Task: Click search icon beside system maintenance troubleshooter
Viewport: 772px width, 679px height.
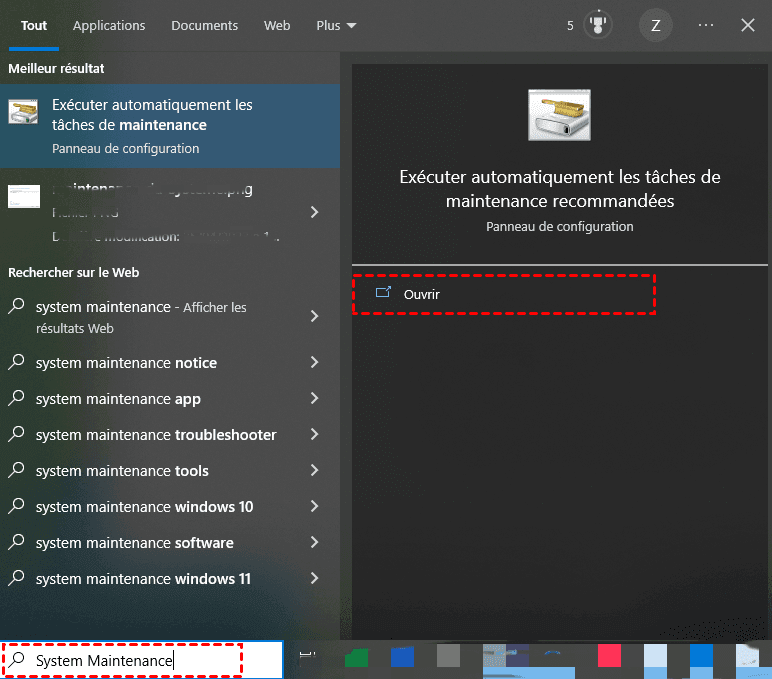Action: 16,434
